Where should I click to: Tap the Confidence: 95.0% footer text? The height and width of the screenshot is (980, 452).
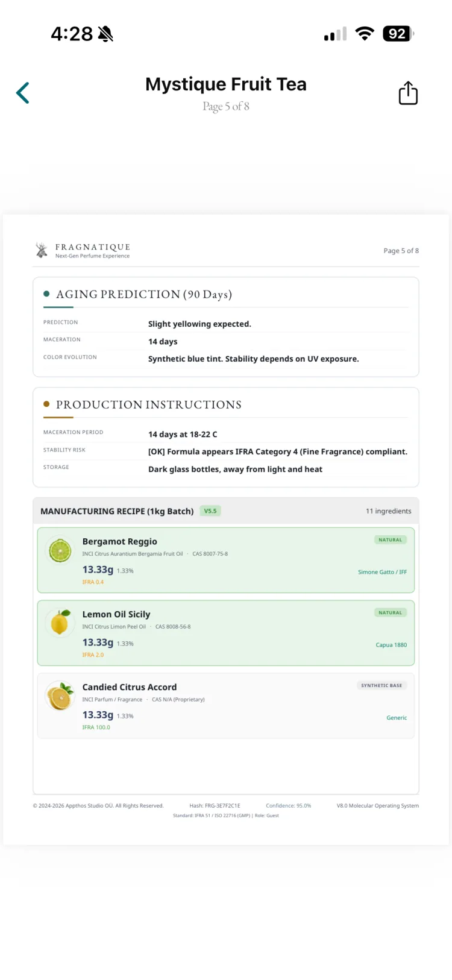289,806
